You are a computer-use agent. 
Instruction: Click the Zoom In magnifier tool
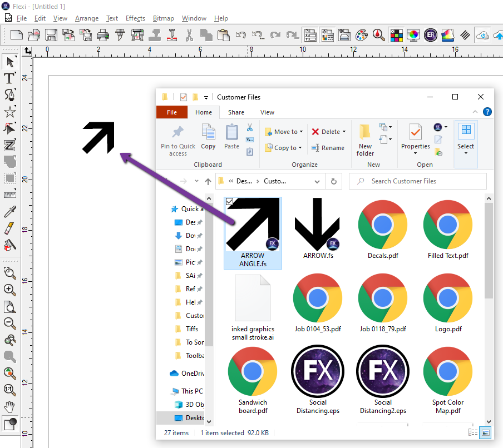coord(9,290)
